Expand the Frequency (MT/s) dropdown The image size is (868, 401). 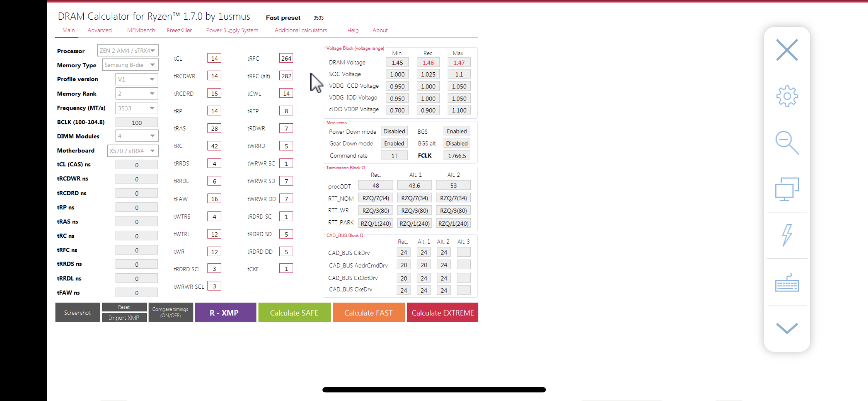(x=136, y=108)
